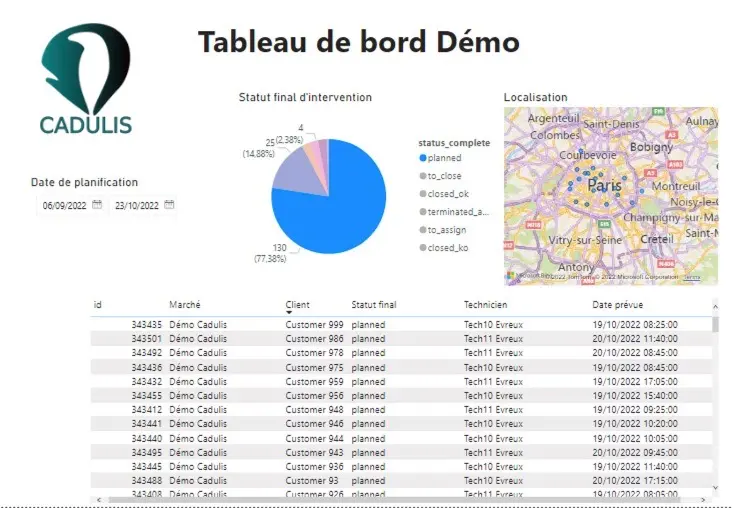Select to_close status in legend

(444, 176)
